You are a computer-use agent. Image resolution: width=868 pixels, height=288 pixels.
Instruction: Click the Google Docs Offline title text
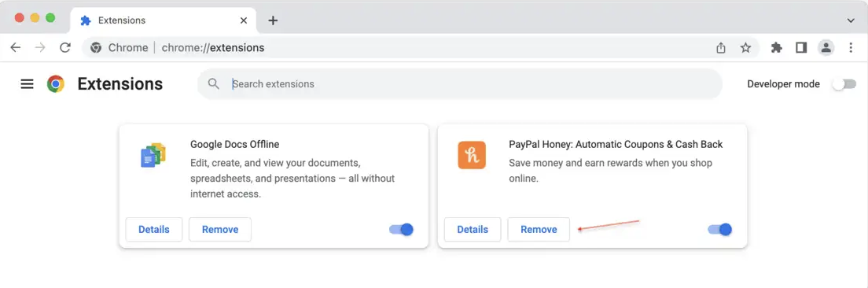pyautogui.click(x=235, y=145)
